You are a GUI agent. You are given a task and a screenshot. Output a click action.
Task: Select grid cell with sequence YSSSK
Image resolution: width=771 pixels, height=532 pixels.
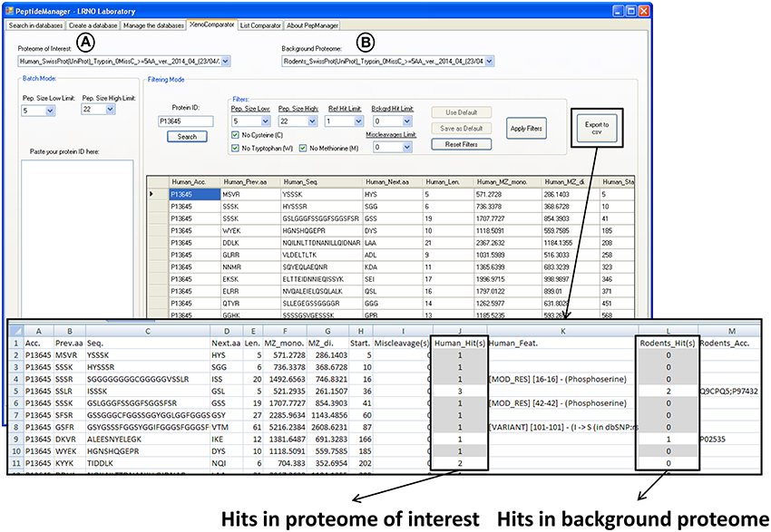(x=322, y=195)
